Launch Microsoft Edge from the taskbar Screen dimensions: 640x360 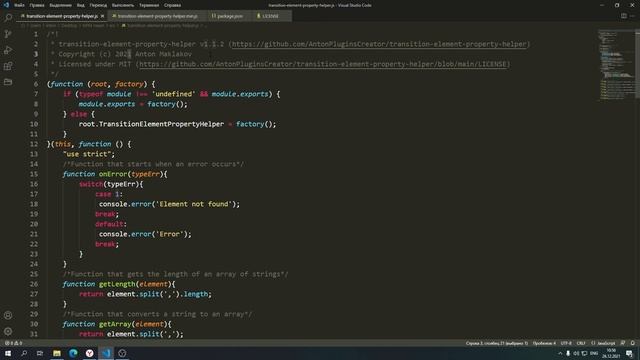(73, 353)
